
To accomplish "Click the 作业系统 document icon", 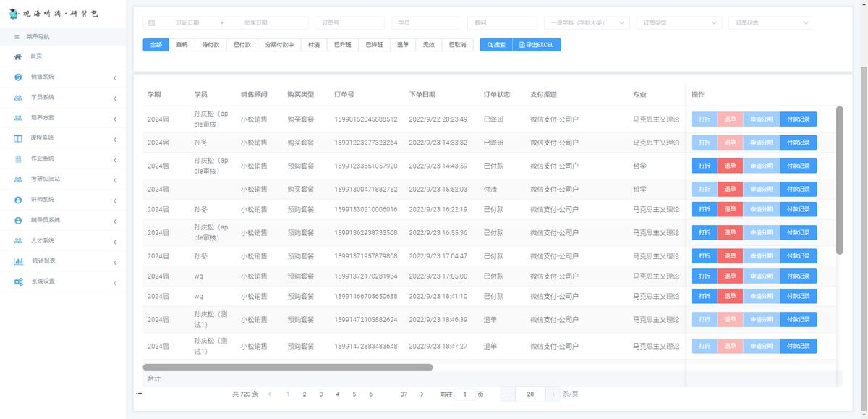I will [17, 158].
